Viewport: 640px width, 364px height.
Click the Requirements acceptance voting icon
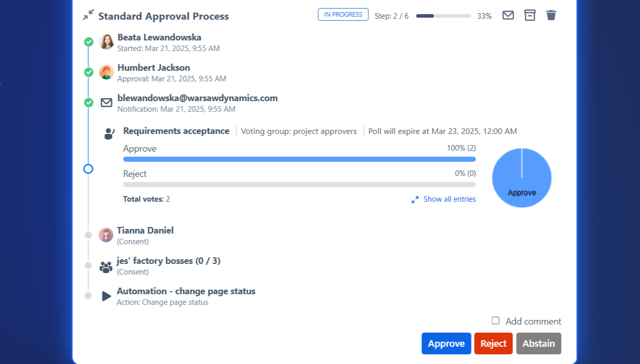109,133
